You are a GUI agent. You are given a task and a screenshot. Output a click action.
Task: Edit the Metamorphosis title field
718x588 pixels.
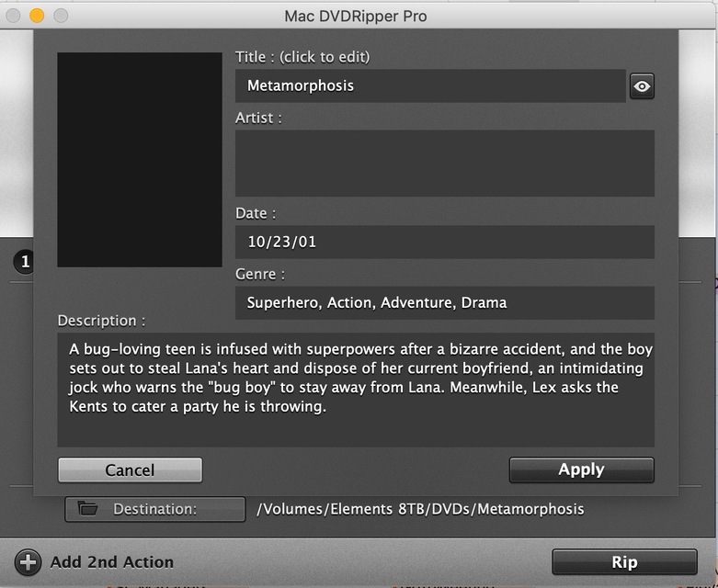[430, 85]
